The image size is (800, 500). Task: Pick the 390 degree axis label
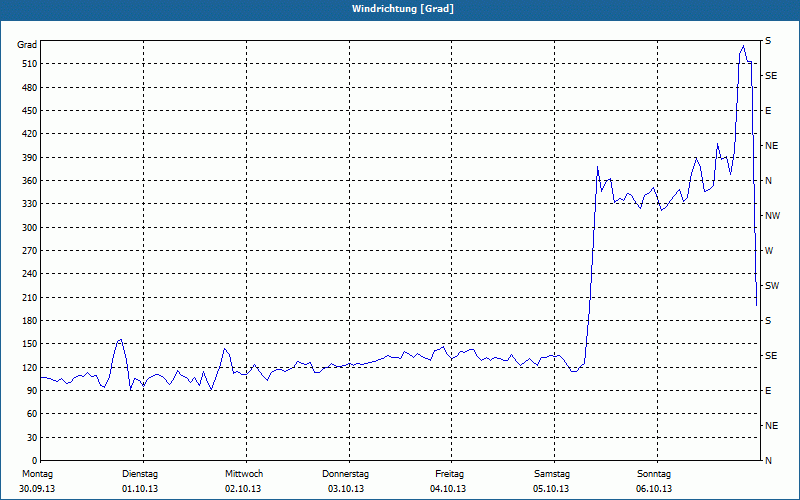click(29, 158)
